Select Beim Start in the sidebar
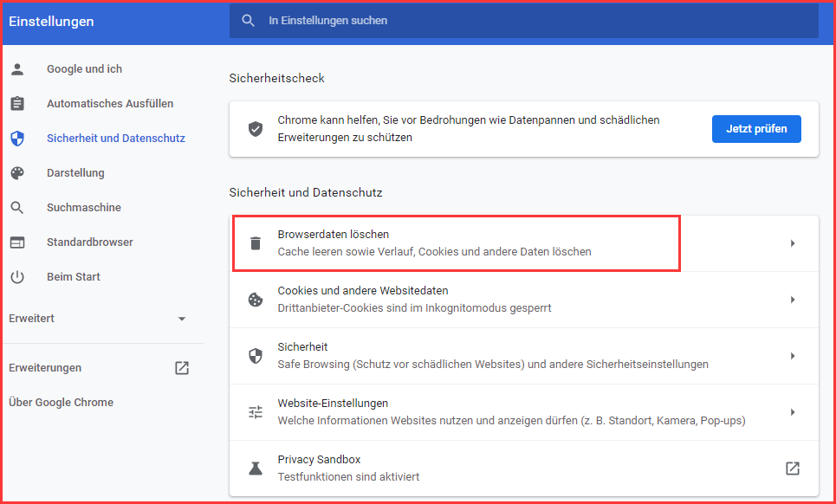836x504 pixels. [x=71, y=276]
